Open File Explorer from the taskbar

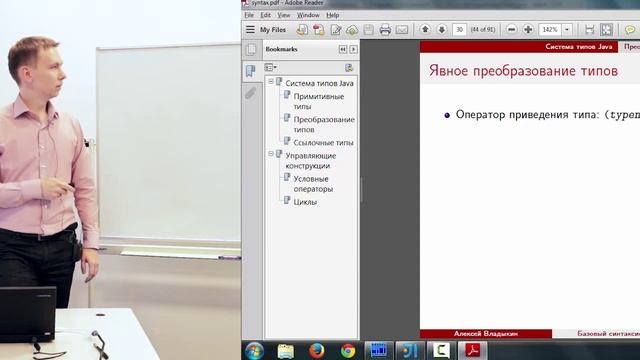[x=286, y=351]
